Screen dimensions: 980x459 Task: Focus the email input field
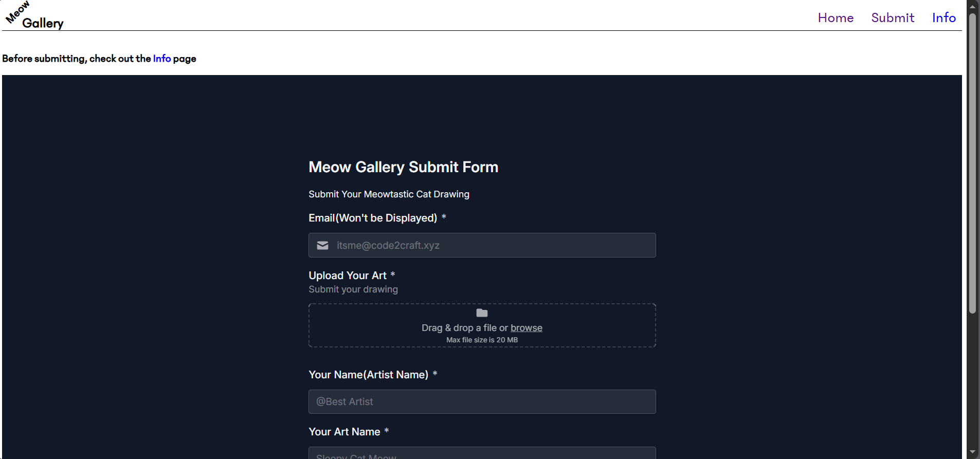coord(494,246)
